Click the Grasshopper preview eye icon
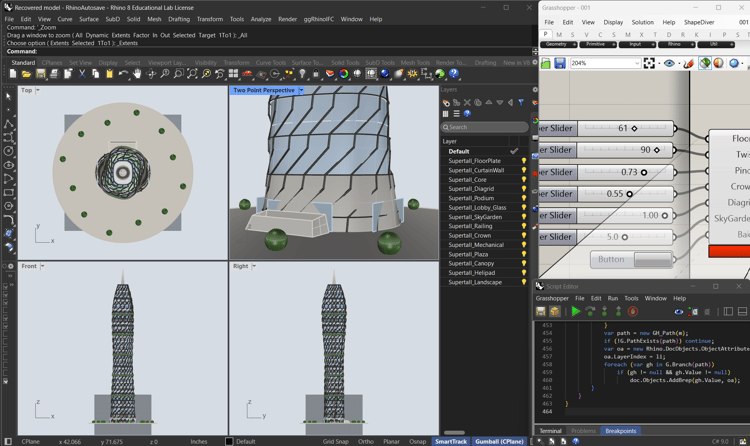This screenshot has height=446, width=750. coord(669,63)
